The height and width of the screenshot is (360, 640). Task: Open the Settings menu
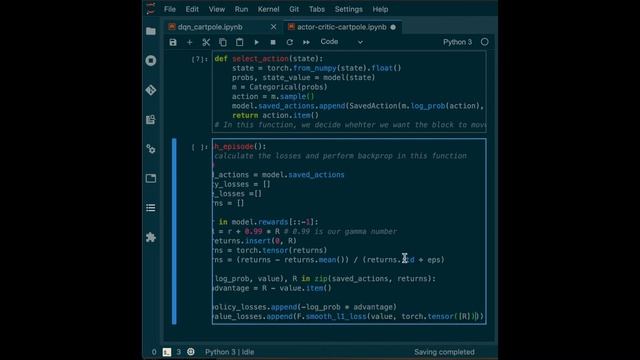[x=349, y=9]
